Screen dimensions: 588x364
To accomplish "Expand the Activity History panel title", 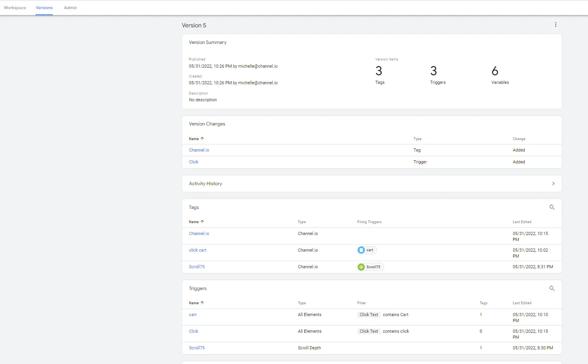I will pyautogui.click(x=205, y=184).
